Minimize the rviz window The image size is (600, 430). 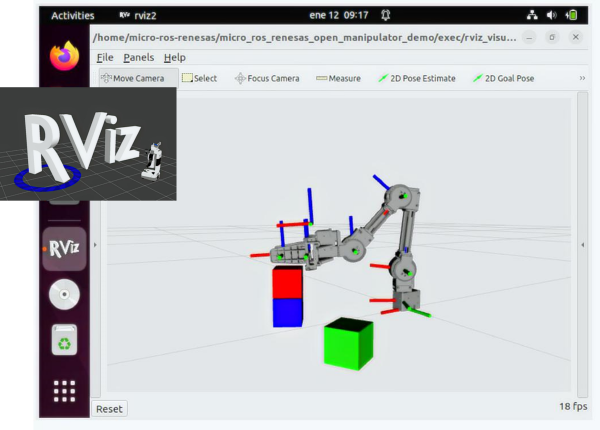click(529, 37)
